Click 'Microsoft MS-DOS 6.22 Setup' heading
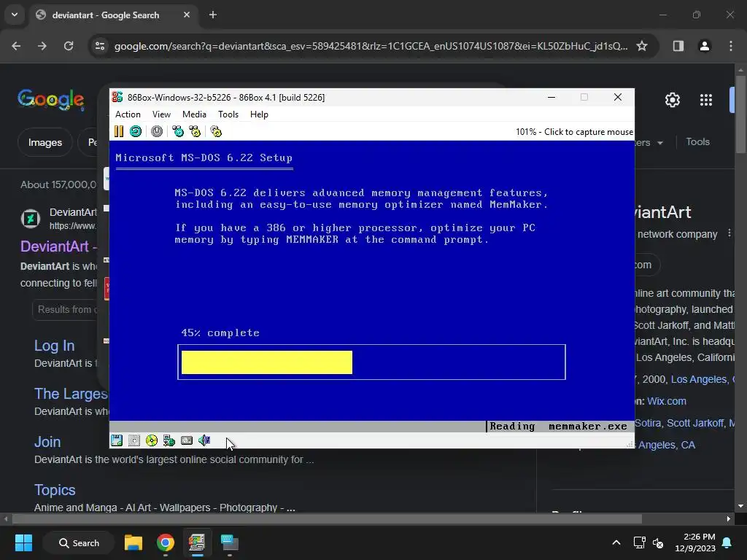The width and height of the screenshot is (747, 560). pos(204,157)
